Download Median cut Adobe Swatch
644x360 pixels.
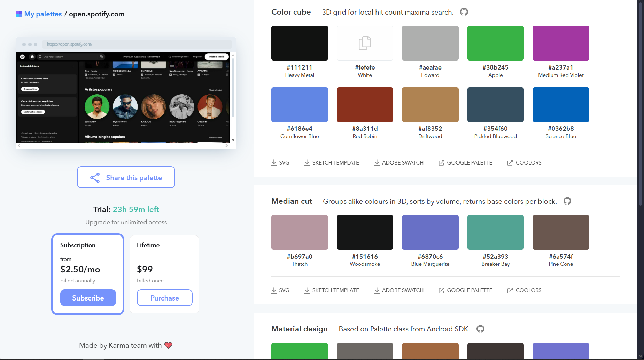pyautogui.click(x=399, y=290)
